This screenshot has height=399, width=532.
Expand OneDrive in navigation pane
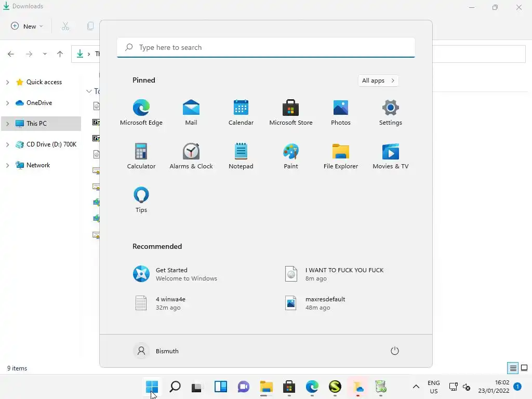(x=7, y=103)
